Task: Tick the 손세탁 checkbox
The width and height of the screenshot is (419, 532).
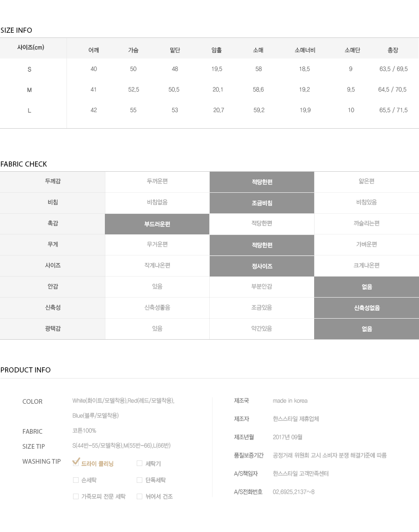Action: point(76,480)
